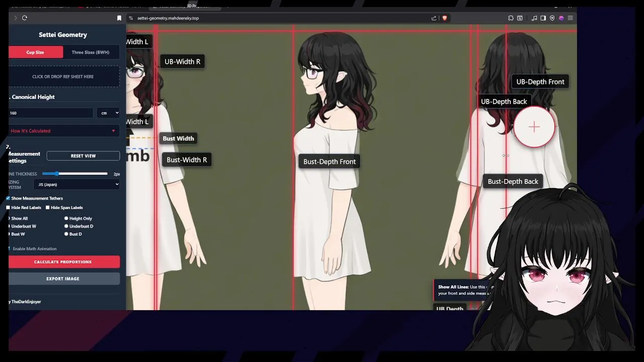Switch to the Cup Size tab
Viewport: 644px width, 362px height.
pyautogui.click(x=35, y=52)
